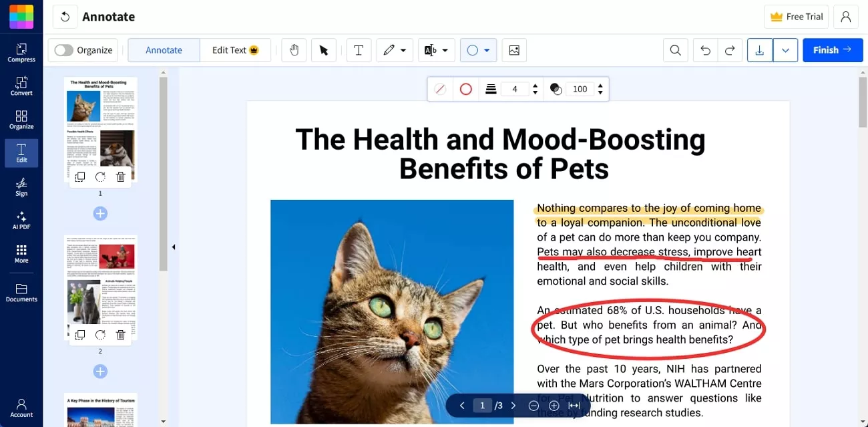The image size is (868, 427).
Task: Collapse the thumbnail panel arrow
Action: (x=174, y=247)
